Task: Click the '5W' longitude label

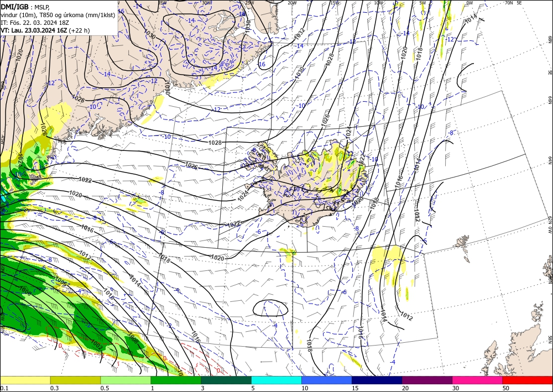Action: [422, 3]
